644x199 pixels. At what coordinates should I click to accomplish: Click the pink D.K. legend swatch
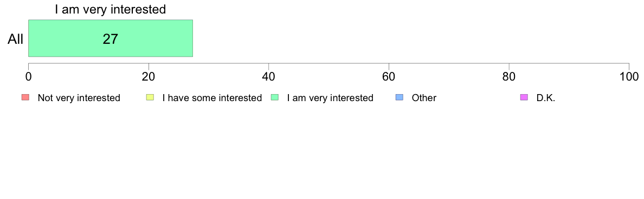pyautogui.click(x=524, y=97)
